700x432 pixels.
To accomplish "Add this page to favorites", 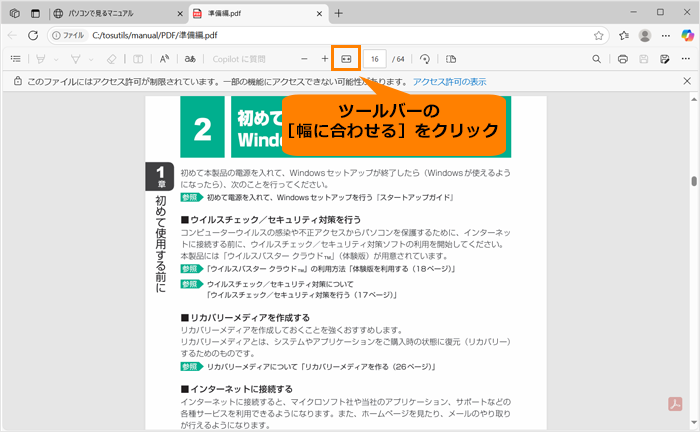I will pyautogui.click(x=598, y=35).
